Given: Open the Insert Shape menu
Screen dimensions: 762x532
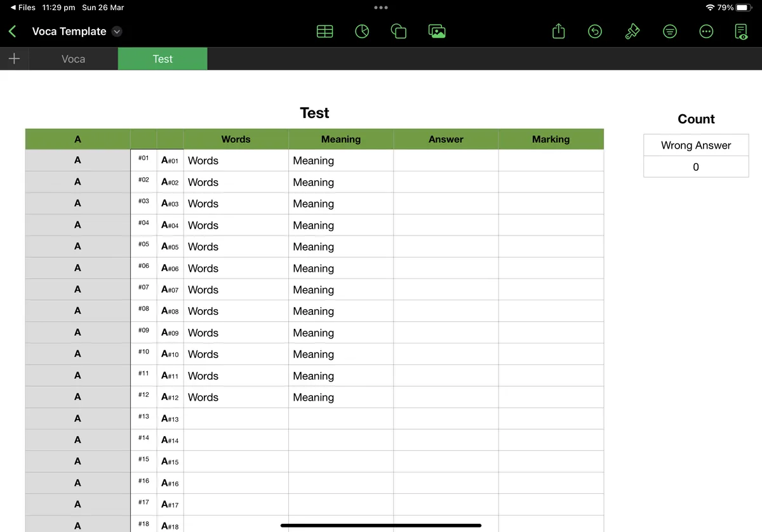Looking at the screenshot, I should (399, 31).
